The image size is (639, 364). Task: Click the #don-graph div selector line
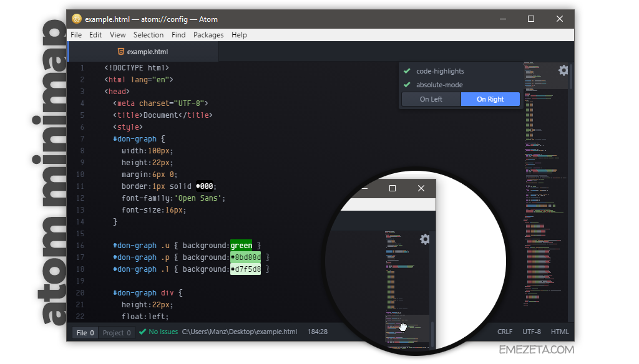147,293
